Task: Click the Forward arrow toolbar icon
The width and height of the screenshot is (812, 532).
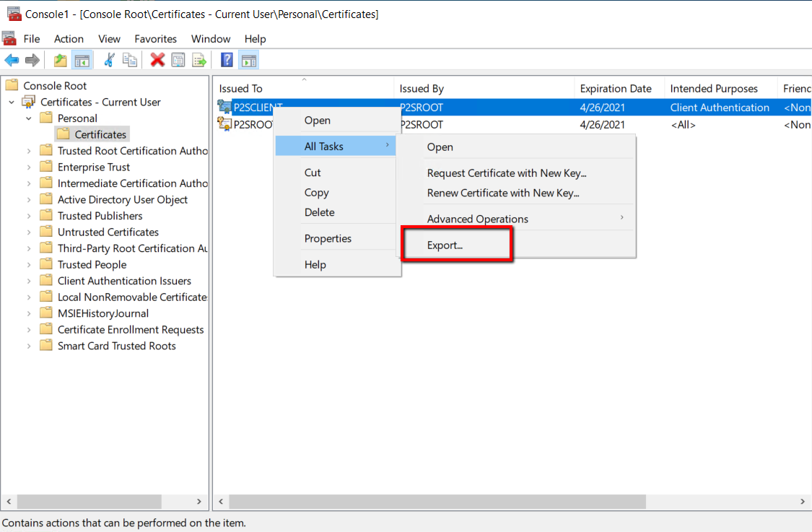Action: [x=32, y=61]
